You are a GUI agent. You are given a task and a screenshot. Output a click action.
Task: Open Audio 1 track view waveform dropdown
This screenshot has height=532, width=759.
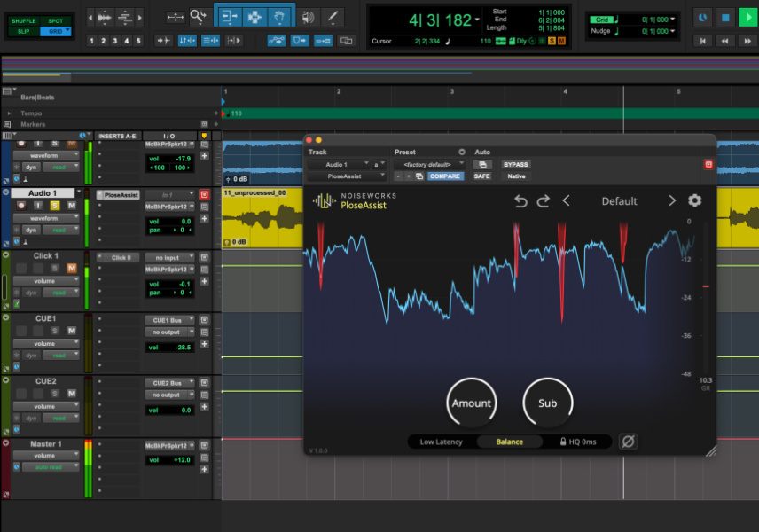46,218
